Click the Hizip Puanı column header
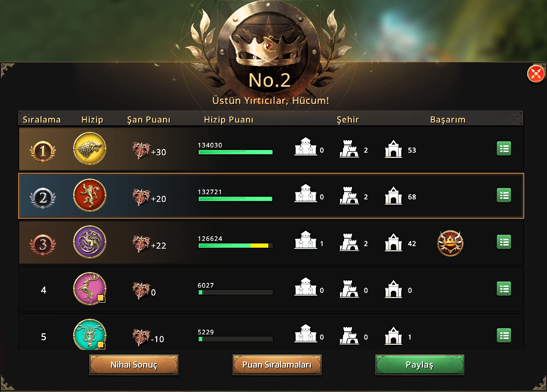Viewport: 547px width, 392px height. pos(228,119)
